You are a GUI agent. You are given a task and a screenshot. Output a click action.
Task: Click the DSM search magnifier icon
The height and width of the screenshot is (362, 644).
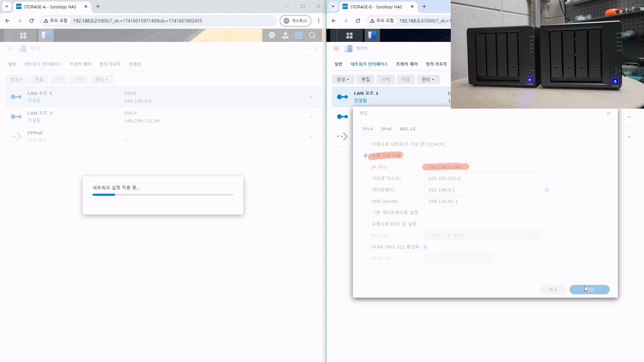(x=312, y=35)
